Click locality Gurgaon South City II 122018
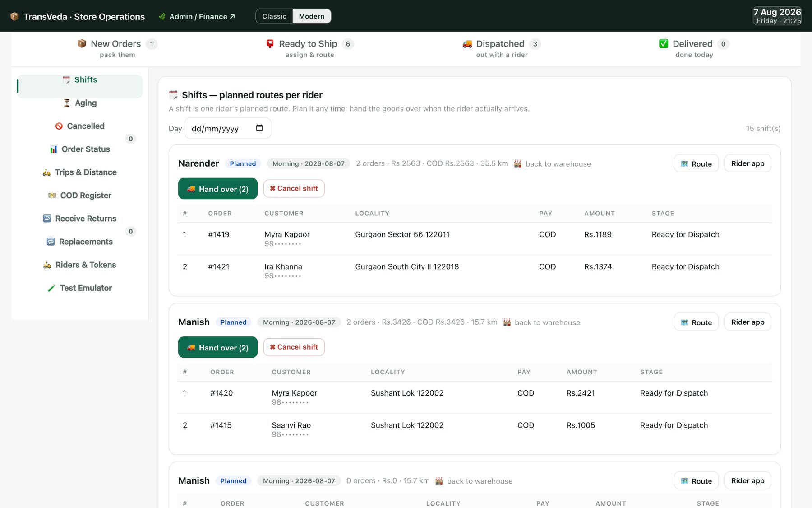 coord(407,266)
